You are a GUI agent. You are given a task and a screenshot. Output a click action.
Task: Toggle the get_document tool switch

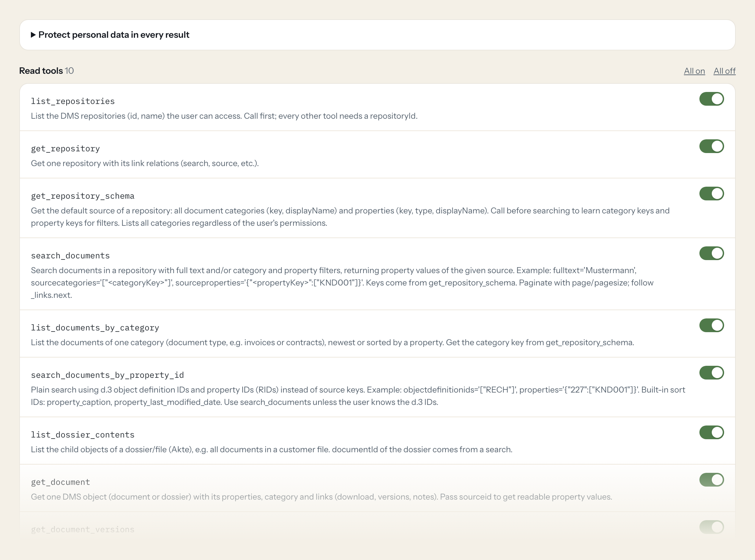click(711, 480)
